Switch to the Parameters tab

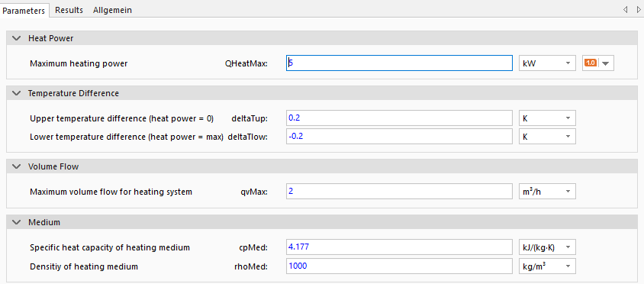tap(24, 10)
